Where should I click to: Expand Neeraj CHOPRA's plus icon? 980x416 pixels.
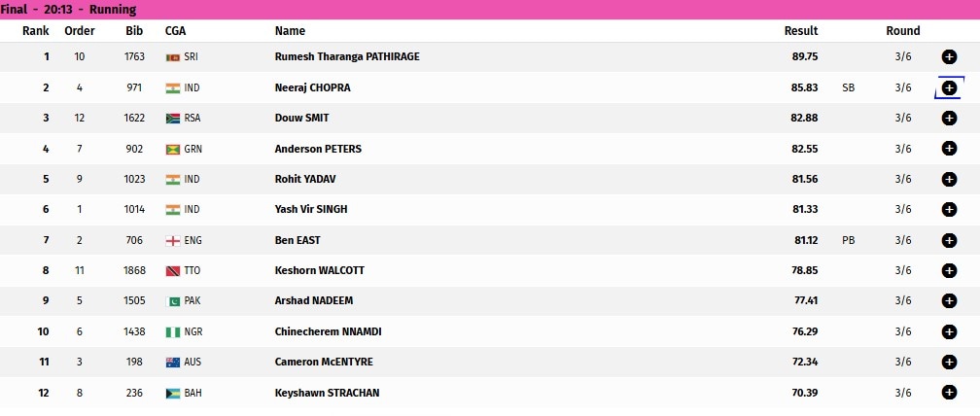point(949,88)
